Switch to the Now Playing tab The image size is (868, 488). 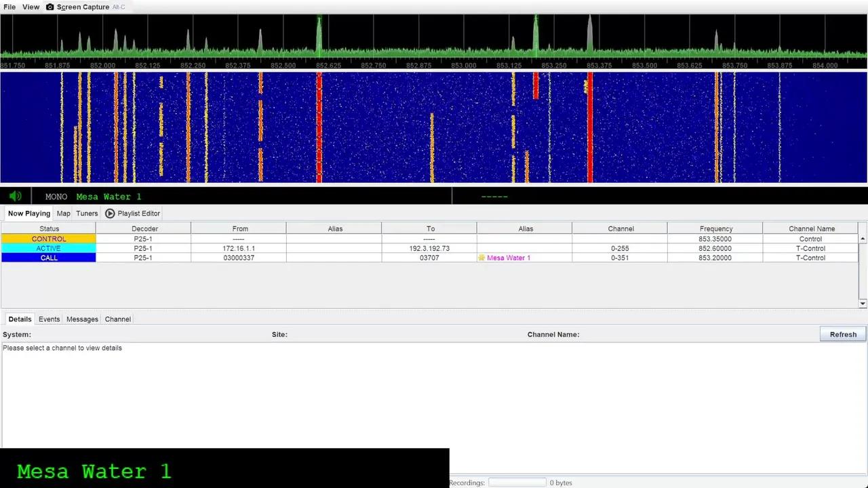tap(29, 213)
